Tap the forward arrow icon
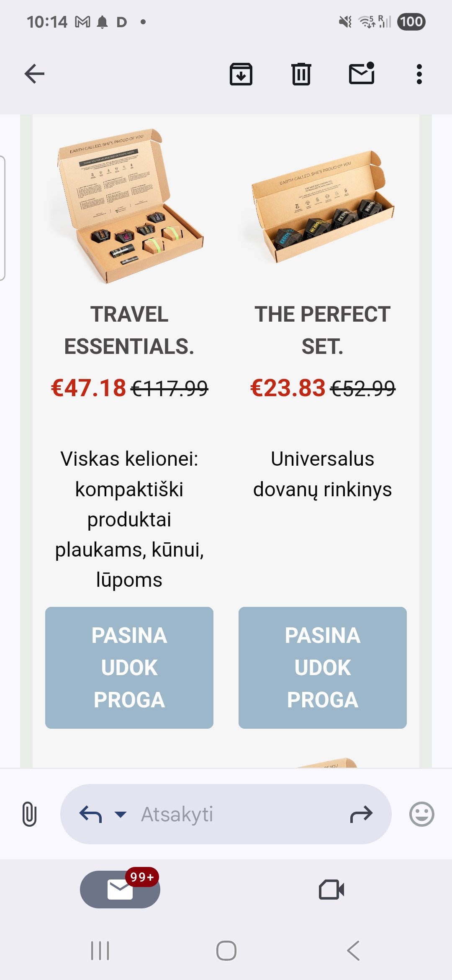Viewport: 452px width, 980px height. 361,814
